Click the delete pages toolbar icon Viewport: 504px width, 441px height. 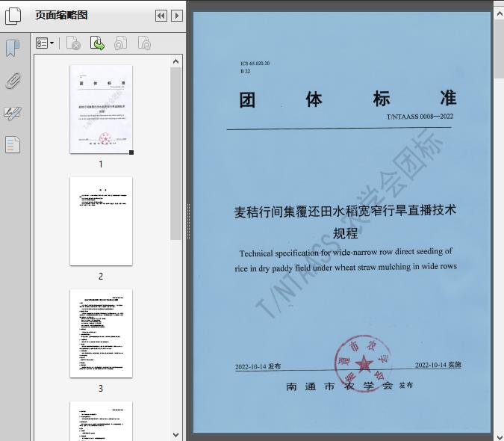coord(73,43)
